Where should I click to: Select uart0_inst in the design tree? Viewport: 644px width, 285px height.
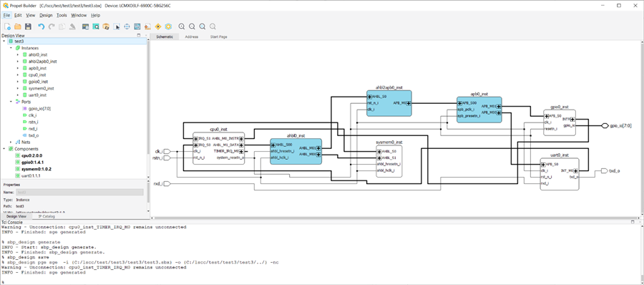[37, 95]
